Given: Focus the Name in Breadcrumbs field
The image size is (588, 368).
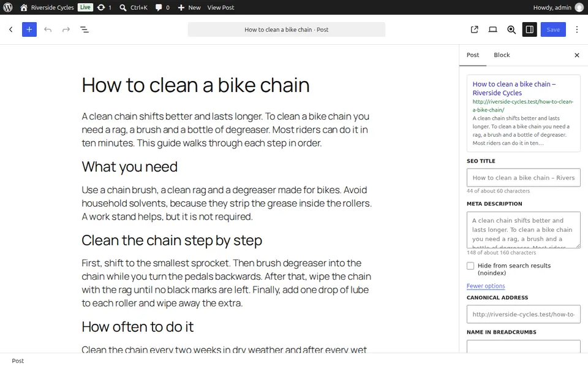Looking at the screenshot, I should tap(524, 346).
